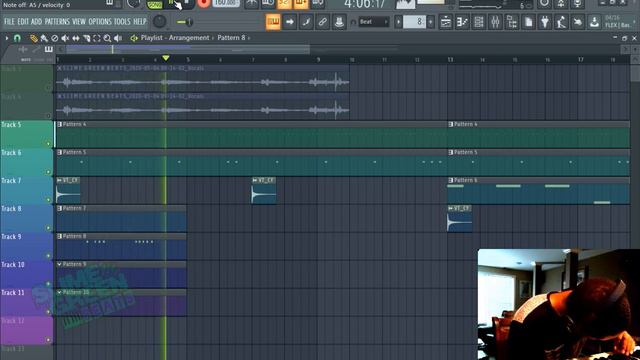Click previous pattern arrow left of number 8

pyautogui.click(x=398, y=22)
